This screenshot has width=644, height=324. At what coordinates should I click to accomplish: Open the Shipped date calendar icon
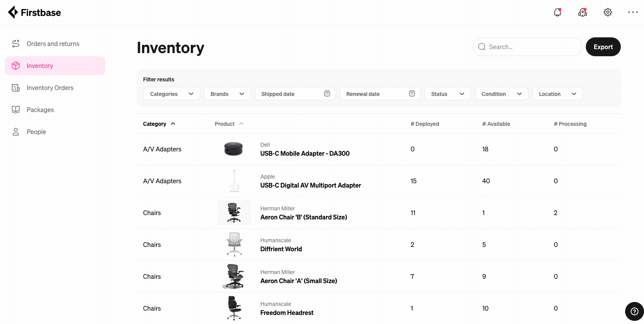click(x=327, y=94)
